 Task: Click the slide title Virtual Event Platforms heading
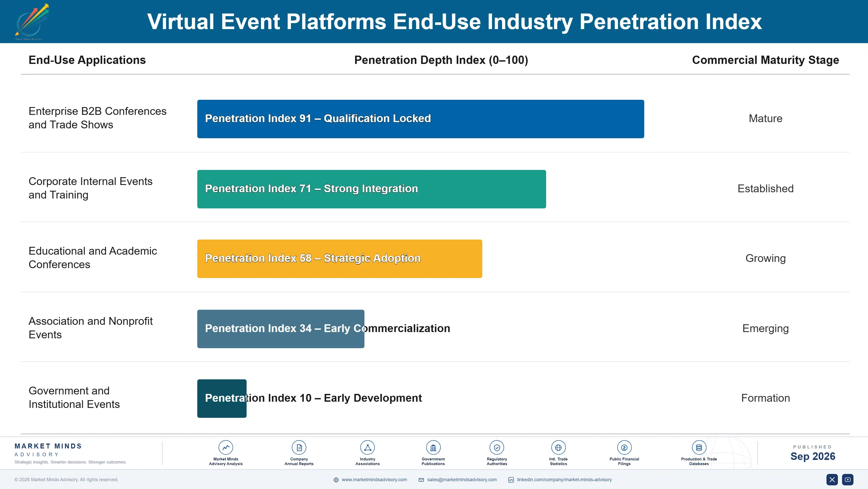tap(454, 22)
